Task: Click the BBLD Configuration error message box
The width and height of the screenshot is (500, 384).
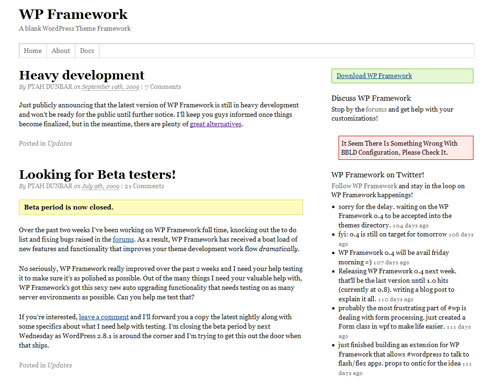Action: coord(406,148)
